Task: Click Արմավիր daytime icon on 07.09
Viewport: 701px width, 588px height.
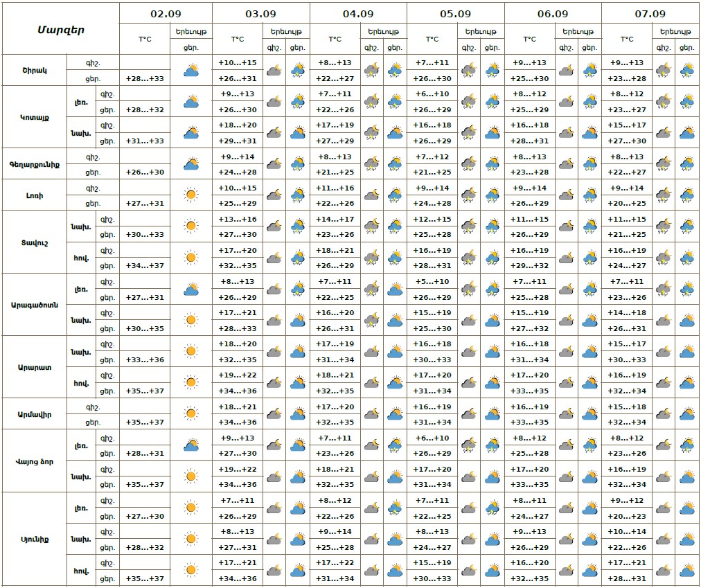Action: 687,413
